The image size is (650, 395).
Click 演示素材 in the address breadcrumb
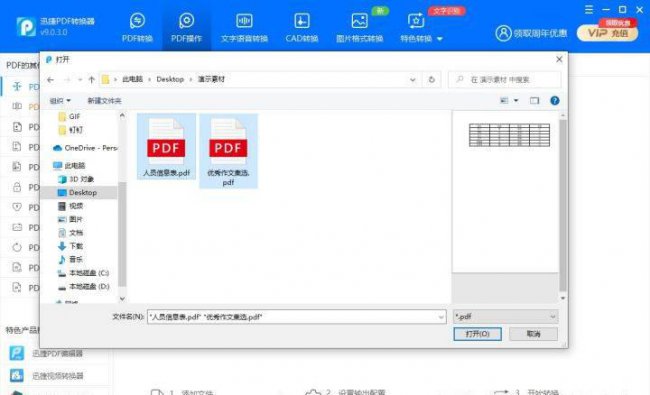coord(211,79)
